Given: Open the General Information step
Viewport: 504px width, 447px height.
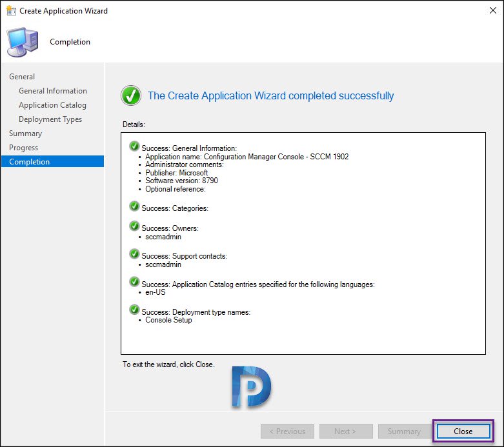Looking at the screenshot, I should coord(53,91).
